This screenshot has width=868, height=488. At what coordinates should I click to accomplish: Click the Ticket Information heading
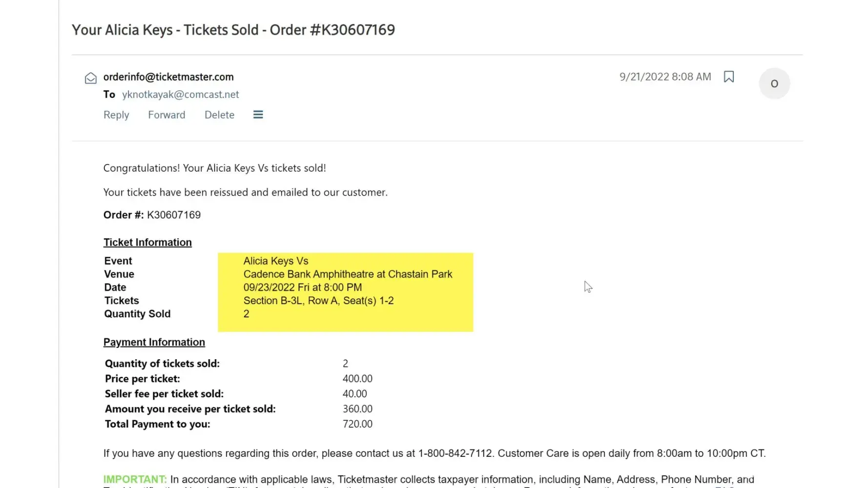pyautogui.click(x=147, y=243)
